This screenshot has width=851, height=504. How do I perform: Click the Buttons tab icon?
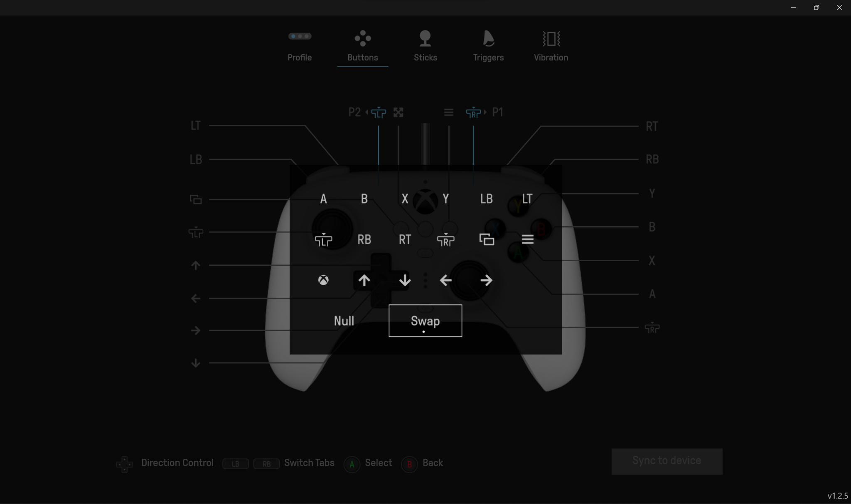pos(362,38)
